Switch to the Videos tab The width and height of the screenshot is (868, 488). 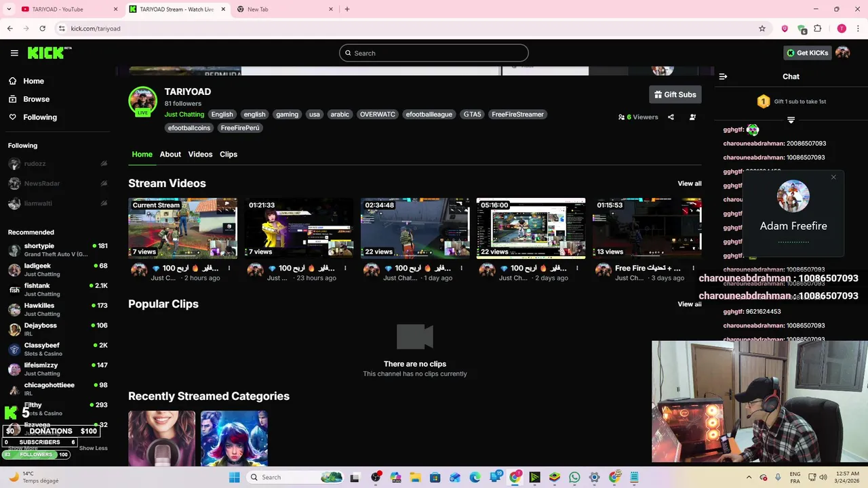(x=200, y=155)
